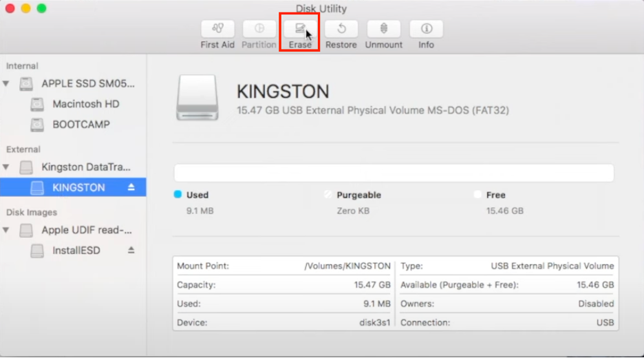Eject the KINGSTON volume
Screen dimensions: 644x358
[x=131, y=187]
